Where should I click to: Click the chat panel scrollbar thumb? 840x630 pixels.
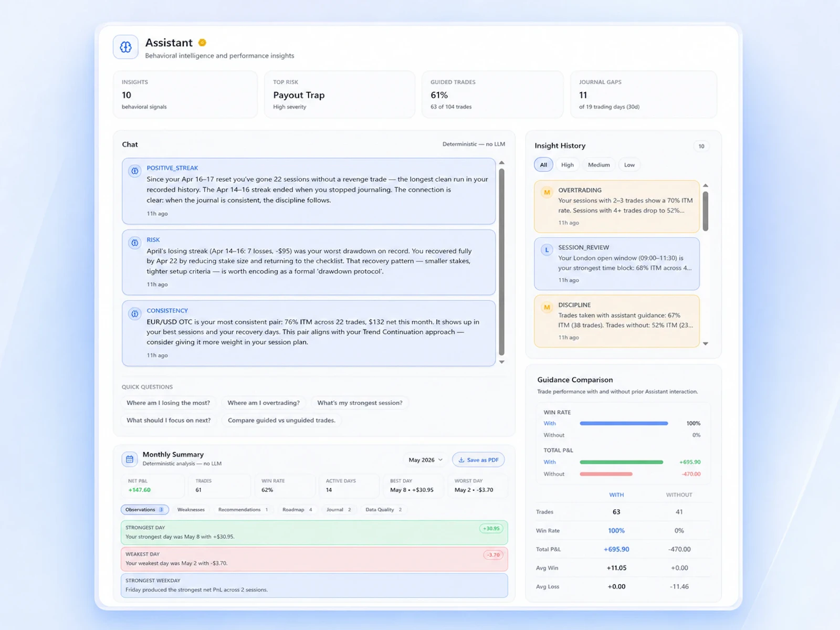pos(501,261)
